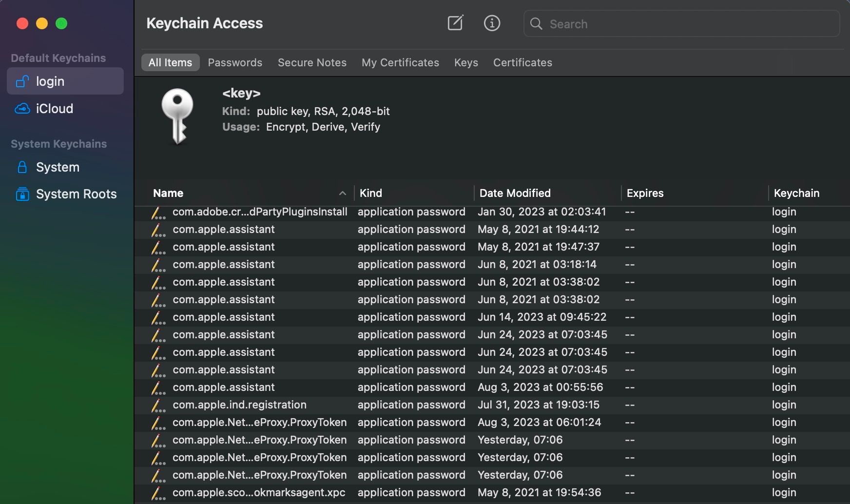Image resolution: width=850 pixels, height=504 pixels.
Task: Click pencil icon of com.apple.ind.registration row
Action: [x=158, y=405]
